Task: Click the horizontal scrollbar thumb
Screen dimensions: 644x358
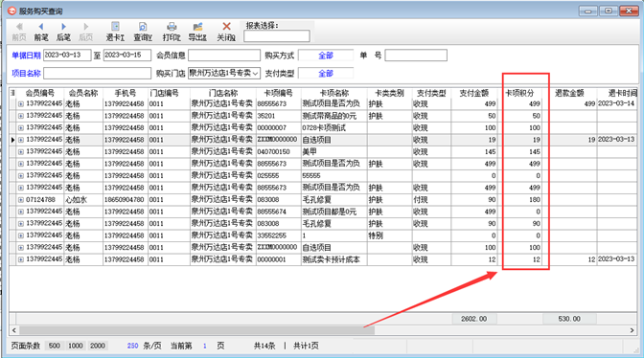Action: click(x=196, y=330)
